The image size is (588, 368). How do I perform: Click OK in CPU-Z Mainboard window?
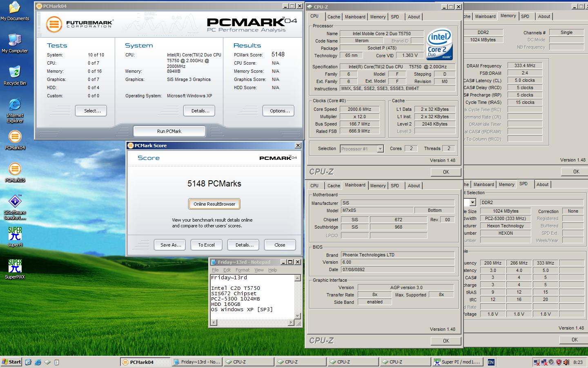pos(446,341)
